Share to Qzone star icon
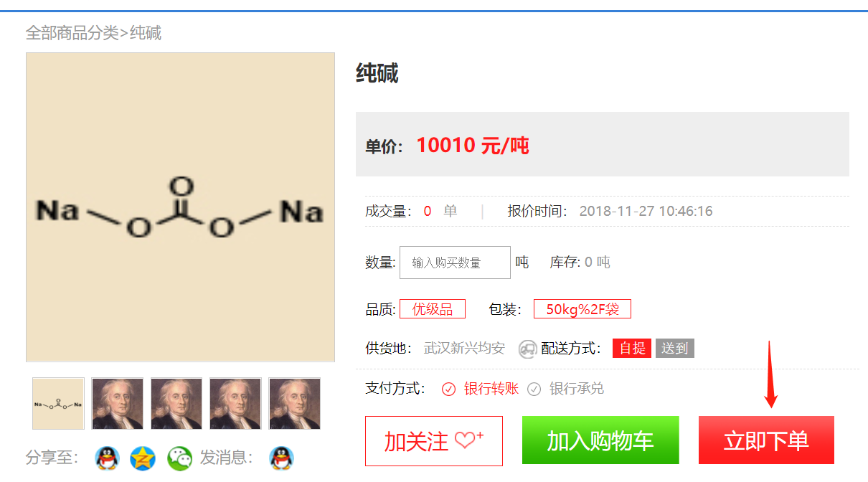 pyautogui.click(x=143, y=458)
